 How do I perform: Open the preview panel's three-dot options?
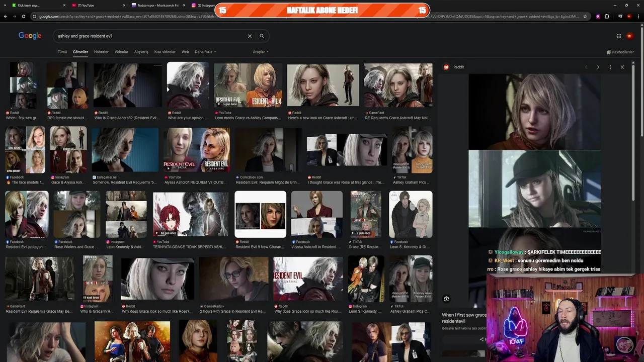click(610, 67)
